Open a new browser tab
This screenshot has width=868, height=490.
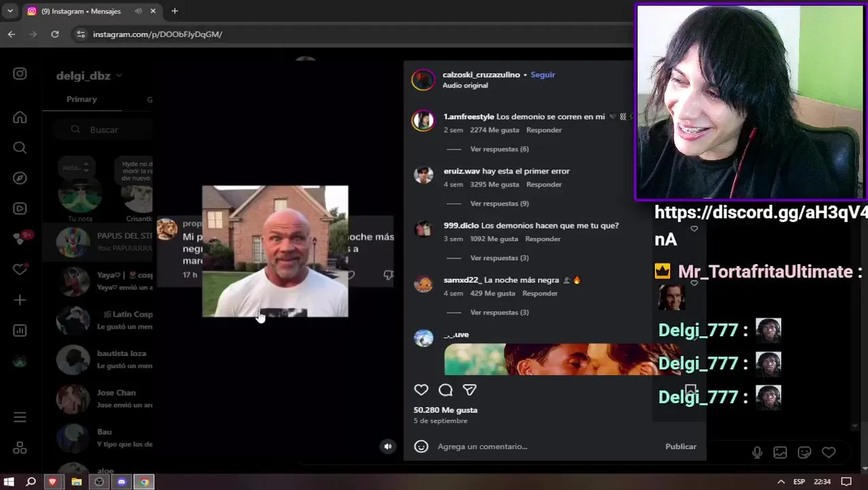[x=175, y=11]
